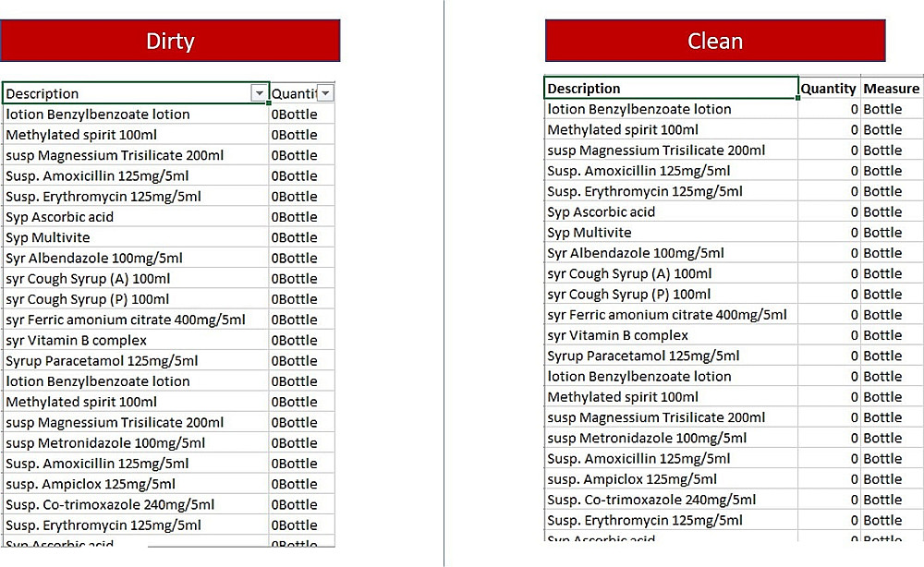This screenshot has height=567, width=924.
Task: Click syr Cough Syrup (P) in Clean table
Action: pyautogui.click(x=670, y=295)
